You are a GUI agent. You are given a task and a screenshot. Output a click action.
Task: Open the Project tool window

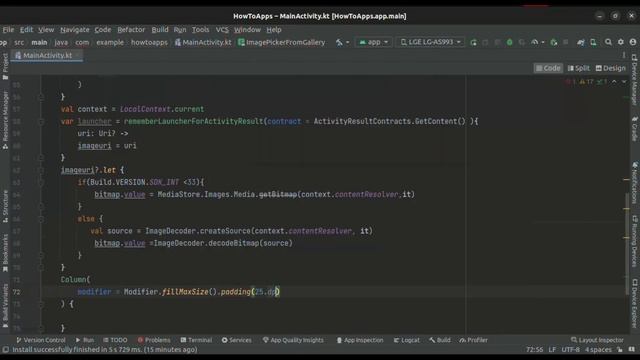pyautogui.click(x=5, y=66)
